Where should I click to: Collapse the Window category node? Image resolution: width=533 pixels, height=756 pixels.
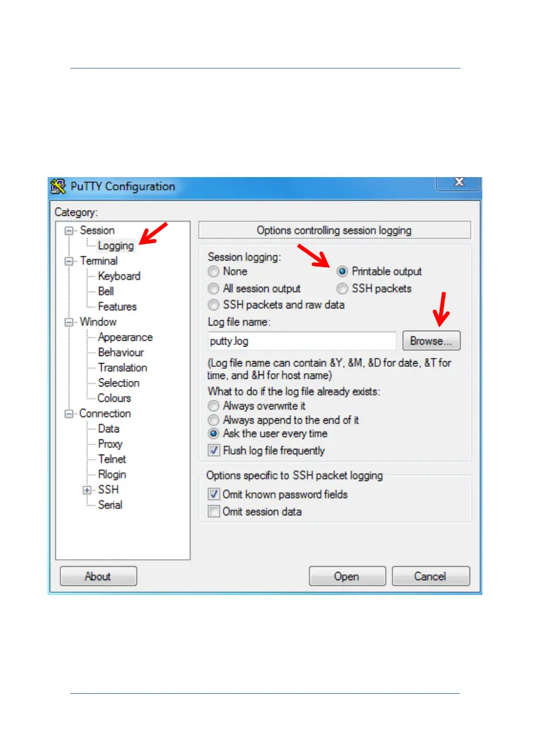(69, 322)
